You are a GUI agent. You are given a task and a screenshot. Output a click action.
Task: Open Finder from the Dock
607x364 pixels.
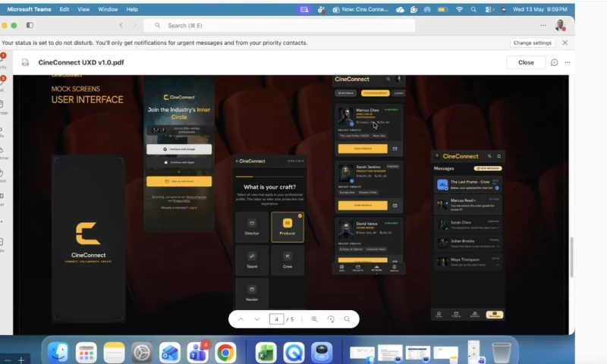click(x=58, y=353)
